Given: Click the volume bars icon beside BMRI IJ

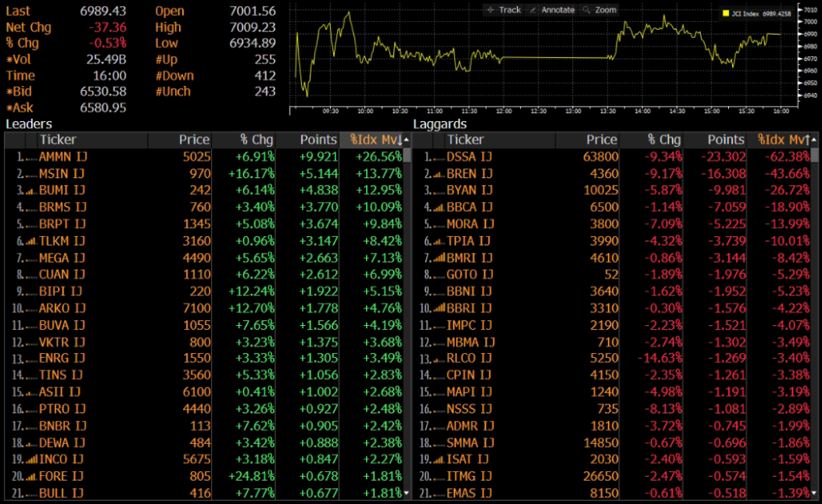Looking at the screenshot, I should (439, 258).
